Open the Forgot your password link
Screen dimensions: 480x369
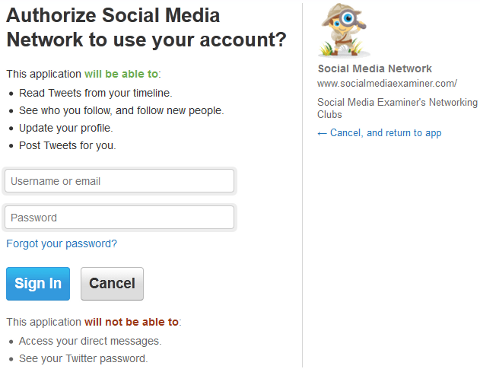click(62, 244)
